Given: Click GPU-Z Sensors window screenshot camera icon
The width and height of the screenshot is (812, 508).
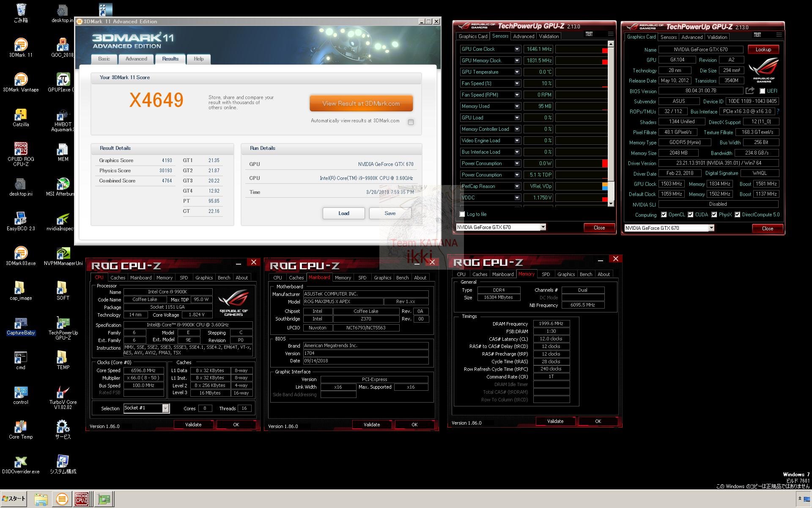Looking at the screenshot, I should pos(589,34).
